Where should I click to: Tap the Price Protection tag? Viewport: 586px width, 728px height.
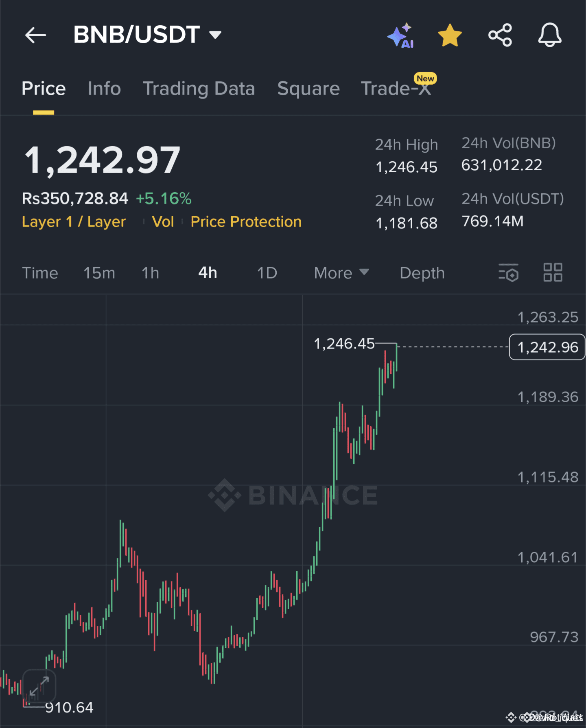[246, 222]
